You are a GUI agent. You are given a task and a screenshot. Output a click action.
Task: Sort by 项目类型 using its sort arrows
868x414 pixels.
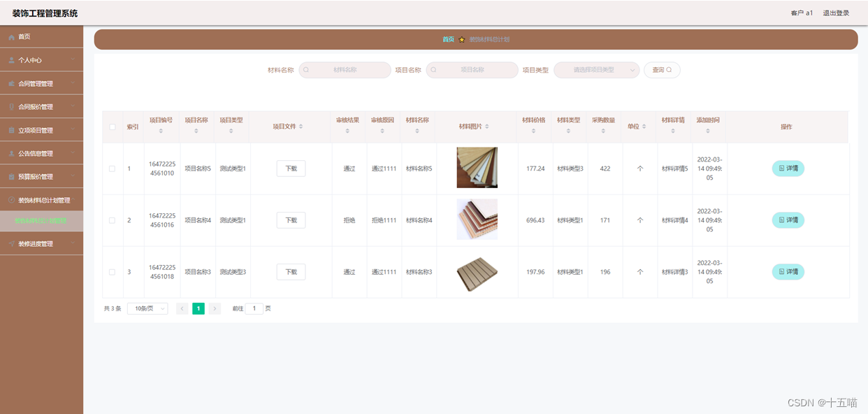click(x=231, y=131)
